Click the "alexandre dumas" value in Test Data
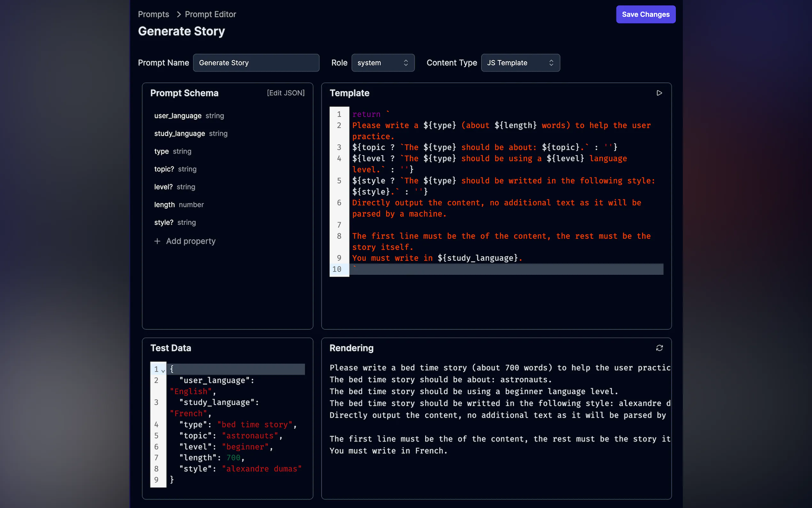Screen dimensions: 812x508 point(262,469)
